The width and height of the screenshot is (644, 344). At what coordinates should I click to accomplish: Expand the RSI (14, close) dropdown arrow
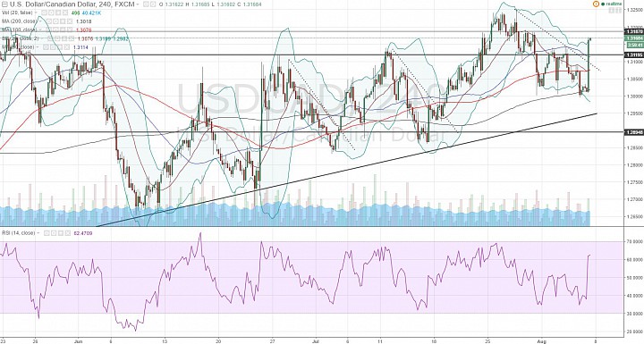39,232
